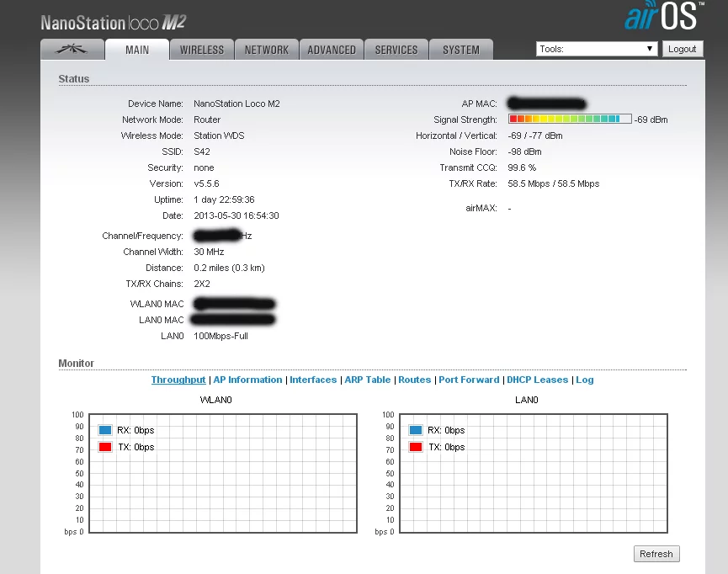
Task: Expand the Tools dropdown
Action: coord(596,49)
